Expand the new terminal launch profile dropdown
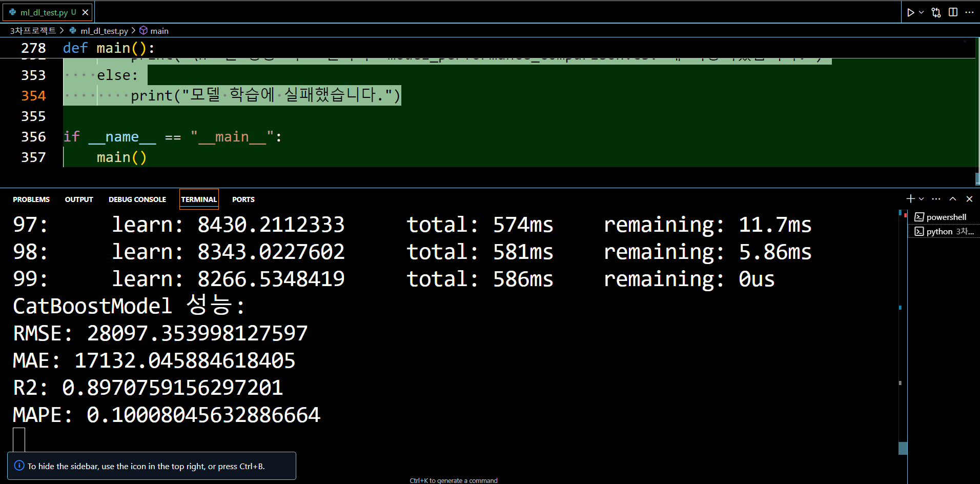The image size is (980, 484). pyautogui.click(x=921, y=199)
